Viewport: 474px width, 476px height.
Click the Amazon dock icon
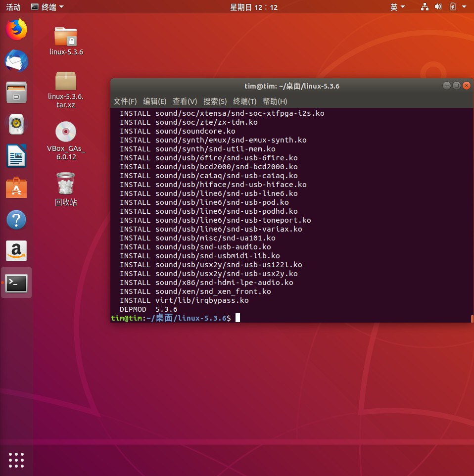point(16,251)
